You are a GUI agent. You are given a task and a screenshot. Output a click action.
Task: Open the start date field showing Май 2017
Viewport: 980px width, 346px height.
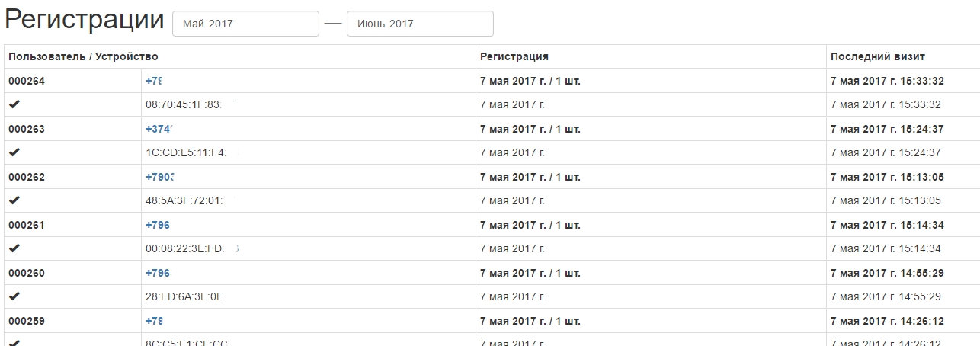pos(245,24)
